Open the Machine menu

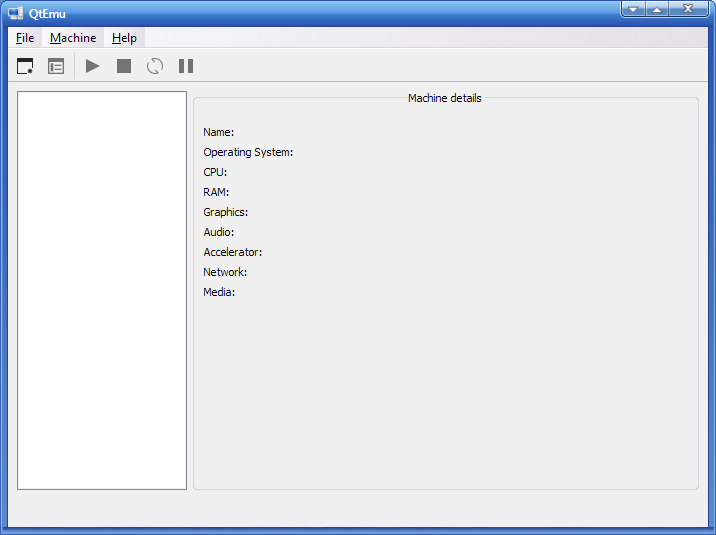click(x=73, y=38)
